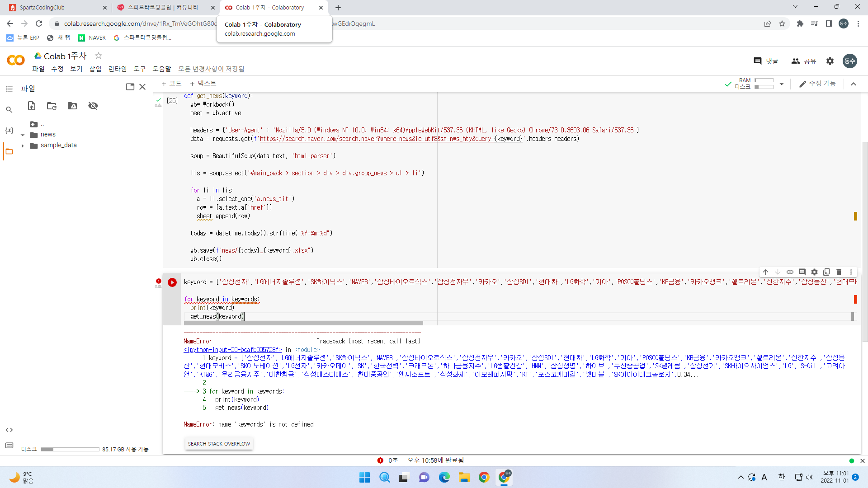
Task: Click the horizontal scrollbar of the code cell
Action: coord(303,323)
